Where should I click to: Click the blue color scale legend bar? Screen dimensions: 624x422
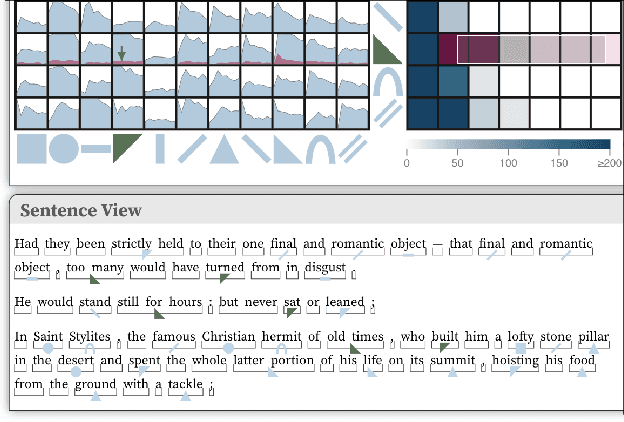coord(507,145)
